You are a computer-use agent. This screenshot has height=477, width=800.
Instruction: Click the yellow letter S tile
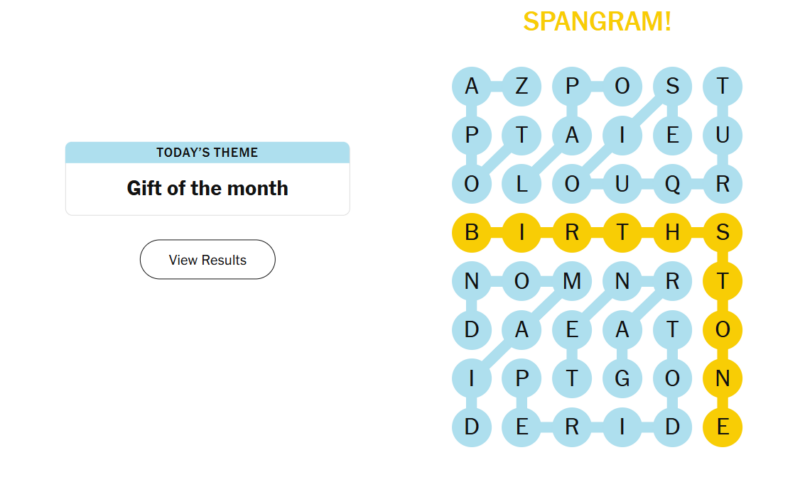coord(722,233)
